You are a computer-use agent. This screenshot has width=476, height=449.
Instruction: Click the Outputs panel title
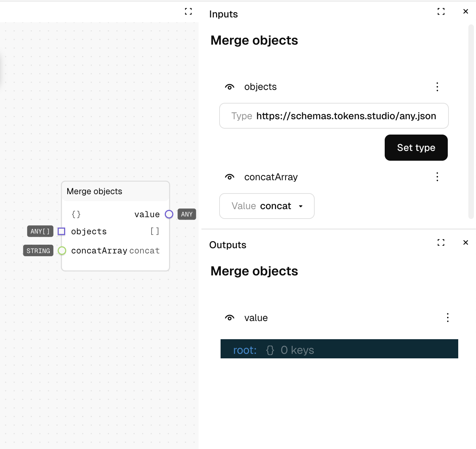228,245
